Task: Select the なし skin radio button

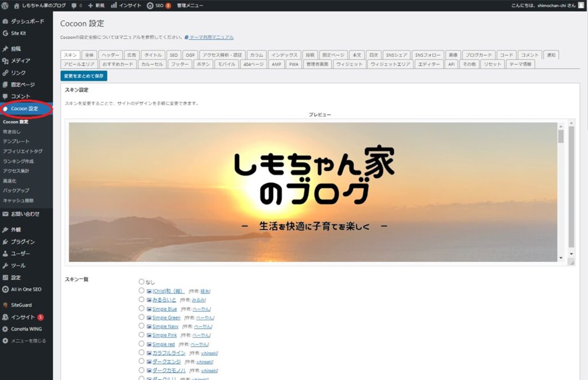Action: (141, 281)
